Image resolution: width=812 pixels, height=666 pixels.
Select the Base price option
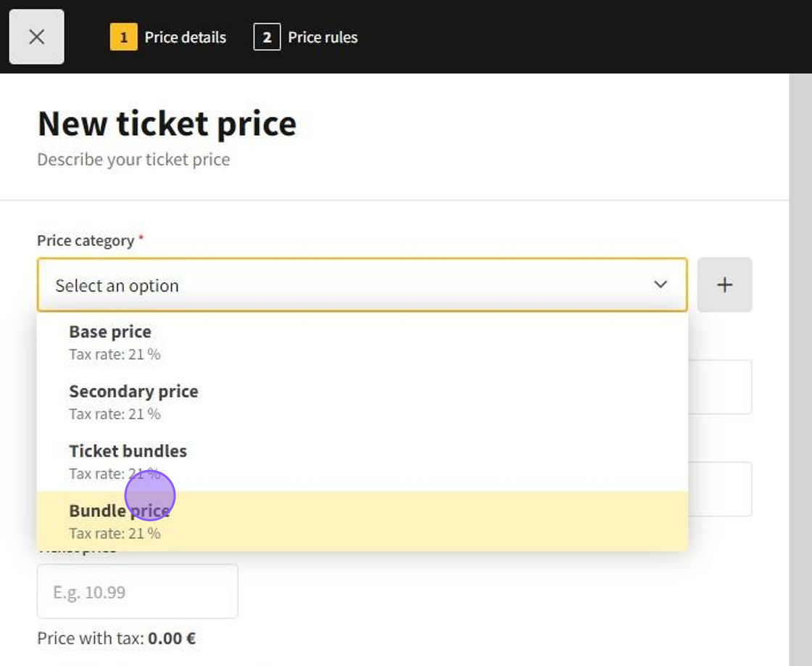110,341
